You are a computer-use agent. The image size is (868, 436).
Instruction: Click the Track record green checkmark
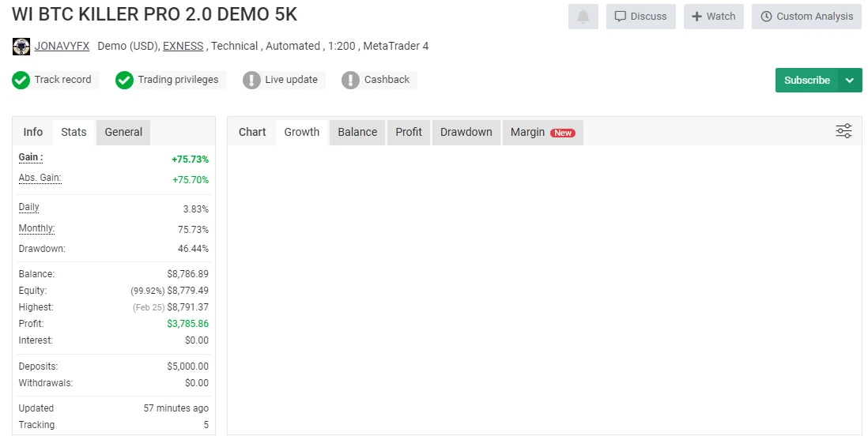[21, 80]
